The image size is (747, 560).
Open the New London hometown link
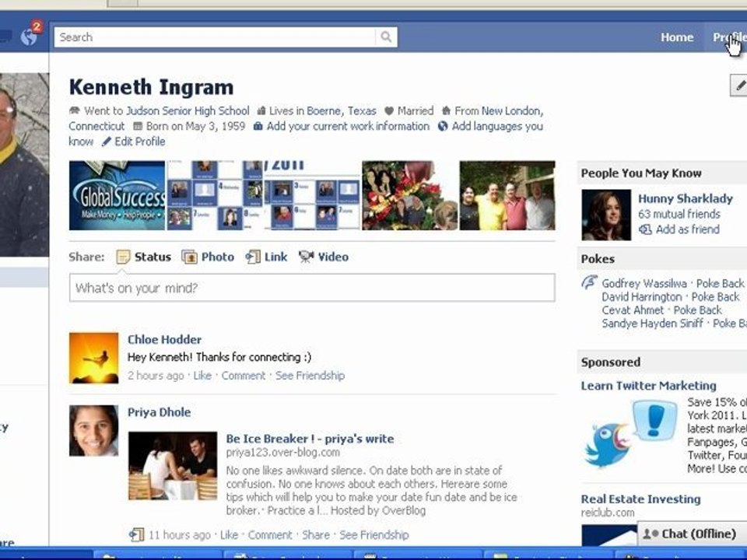[512, 111]
